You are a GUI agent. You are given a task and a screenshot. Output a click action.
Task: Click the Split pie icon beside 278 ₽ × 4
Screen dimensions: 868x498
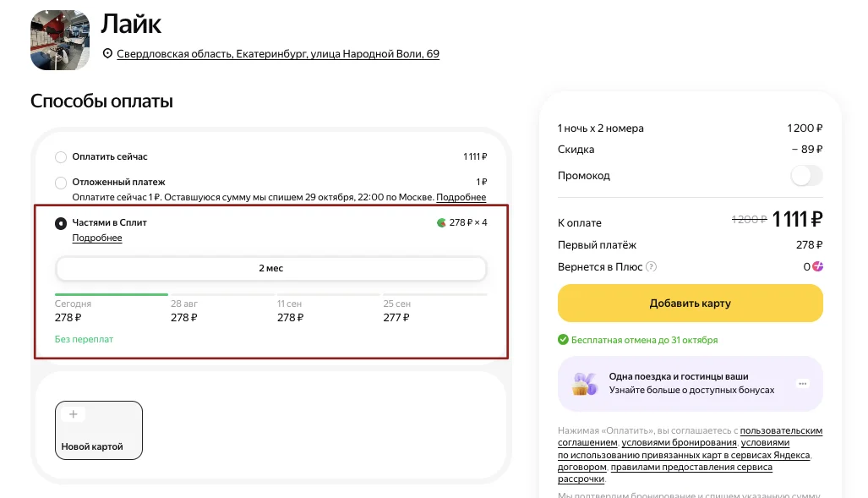441,222
